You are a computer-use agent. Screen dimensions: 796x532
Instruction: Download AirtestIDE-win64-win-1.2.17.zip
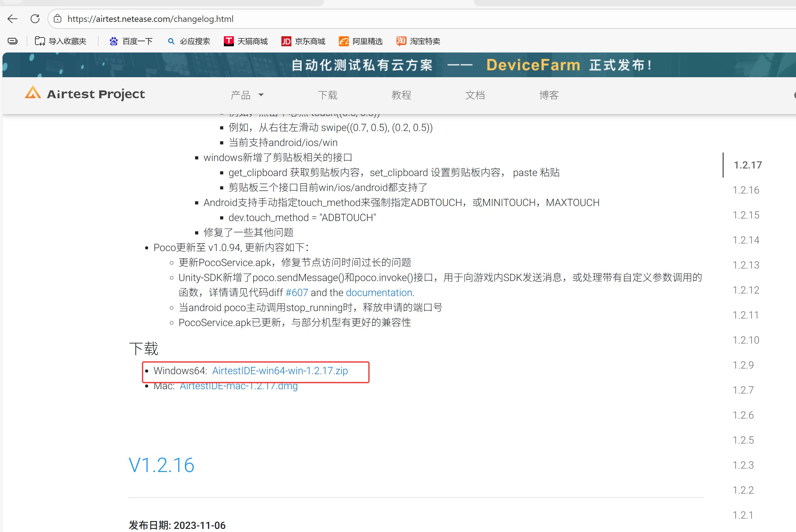(x=280, y=370)
